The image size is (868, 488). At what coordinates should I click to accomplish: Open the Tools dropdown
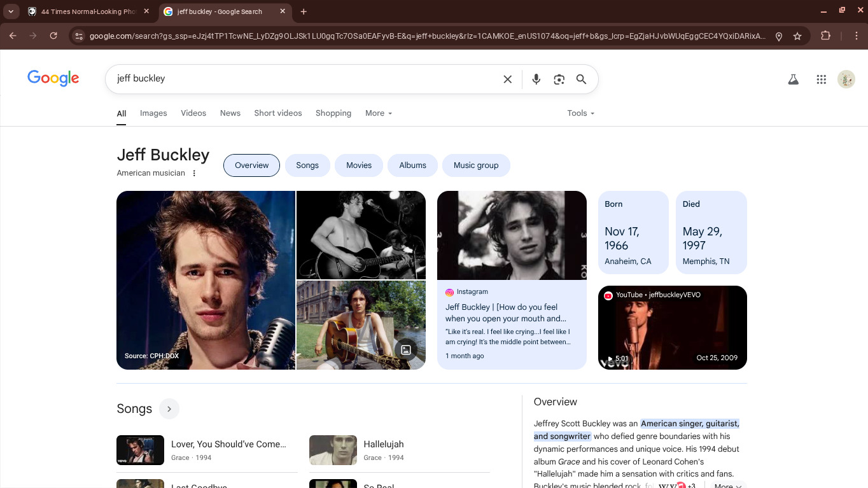click(580, 113)
